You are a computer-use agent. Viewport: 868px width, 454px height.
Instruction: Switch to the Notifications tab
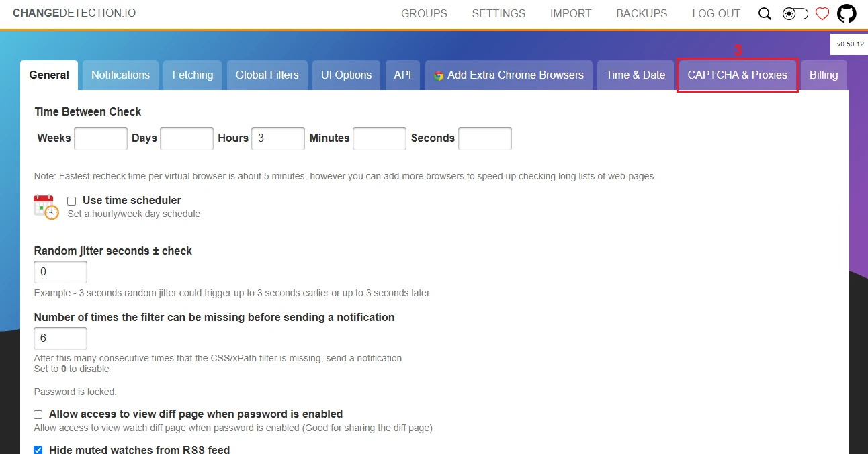pos(120,75)
